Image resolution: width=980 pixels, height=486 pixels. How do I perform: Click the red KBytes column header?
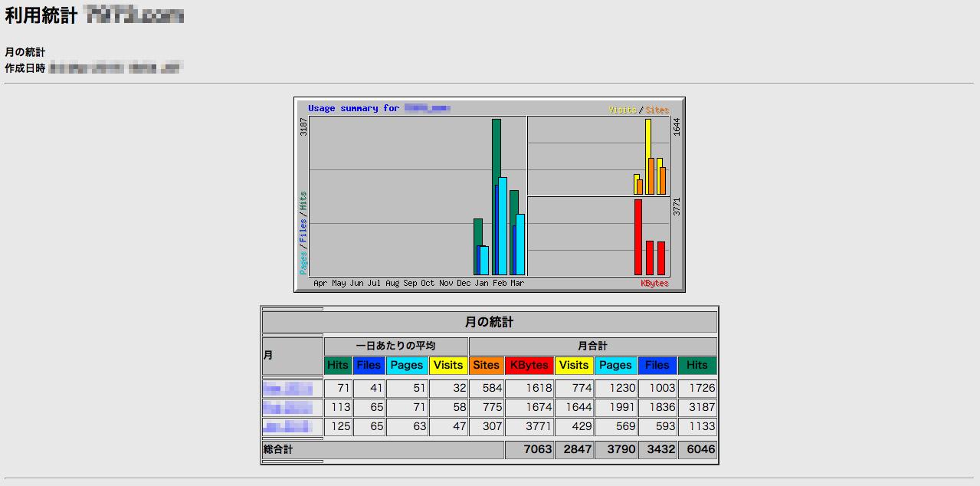(529, 366)
